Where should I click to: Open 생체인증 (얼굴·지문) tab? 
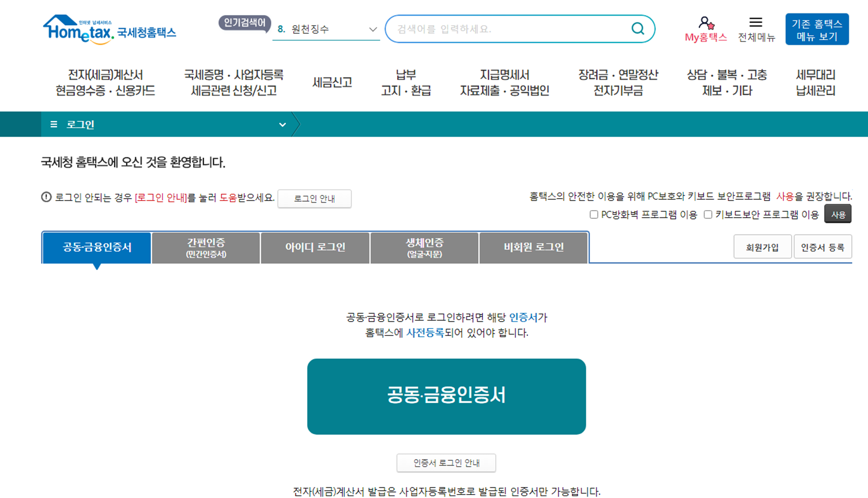click(424, 247)
